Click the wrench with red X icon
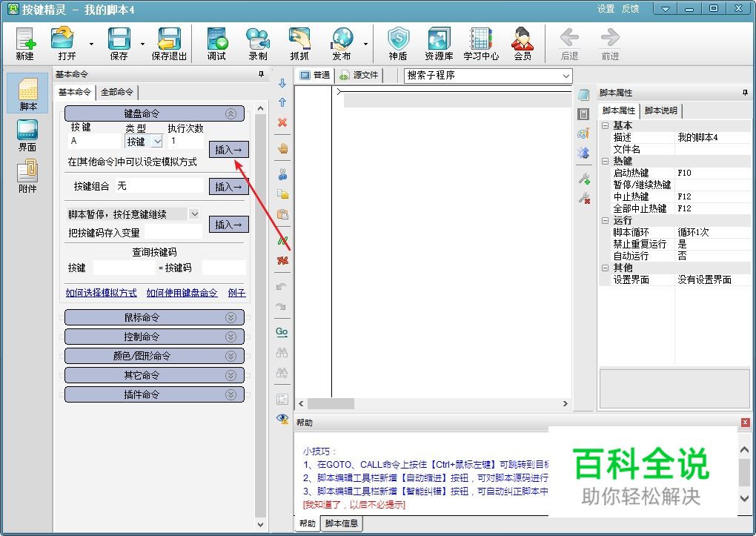This screenshot has height=536, width=756. click(584, 198)
